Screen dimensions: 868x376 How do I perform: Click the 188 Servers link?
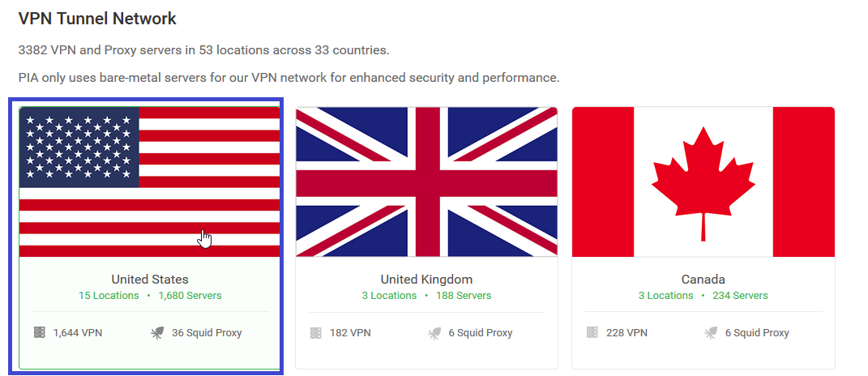464,295
